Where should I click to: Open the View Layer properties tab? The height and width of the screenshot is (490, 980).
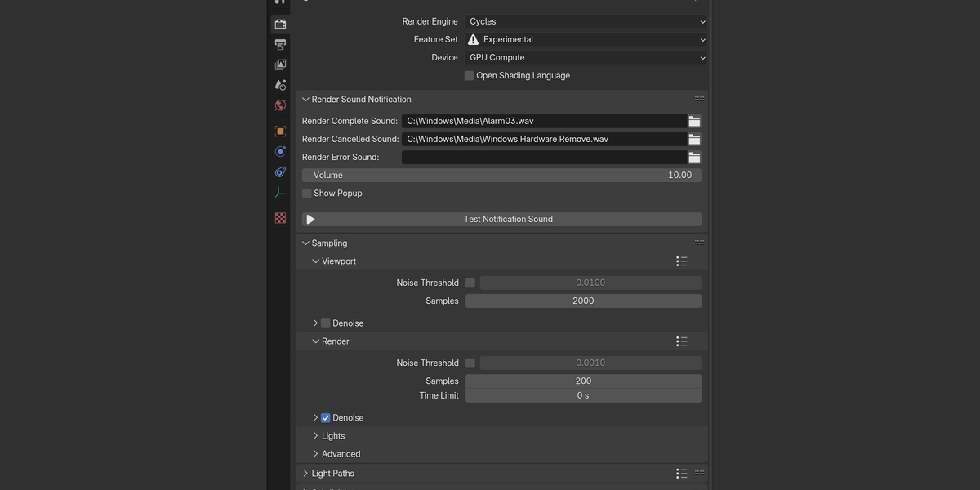point(280,65)
